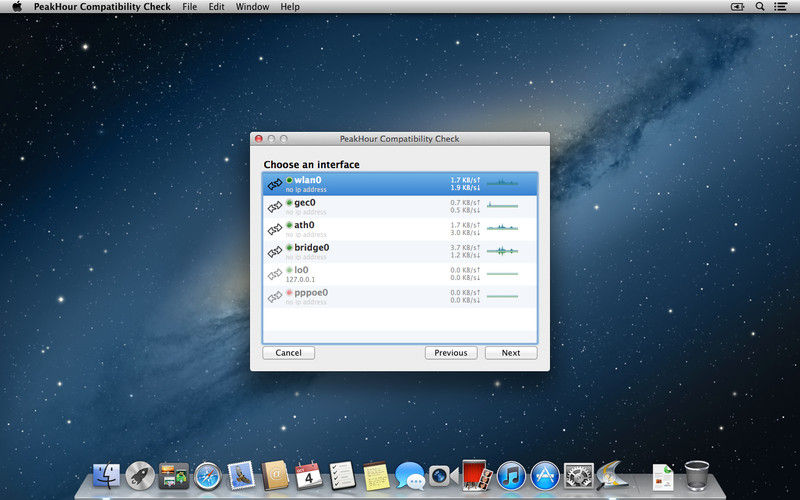Click the network arrows icon beside wlan0
Viewport: 800px width, 500px height.
275,184
